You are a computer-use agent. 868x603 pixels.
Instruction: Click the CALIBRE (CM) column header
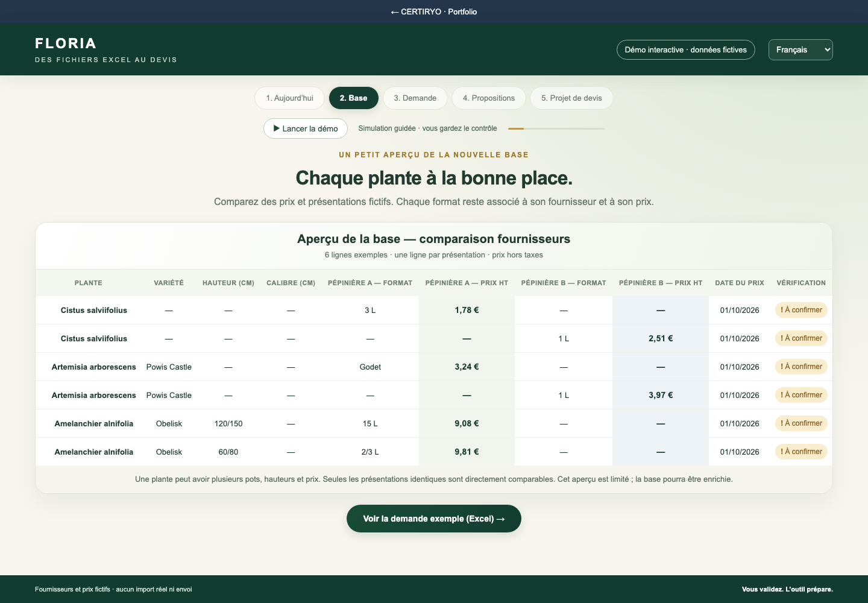(x=291, y=283)
